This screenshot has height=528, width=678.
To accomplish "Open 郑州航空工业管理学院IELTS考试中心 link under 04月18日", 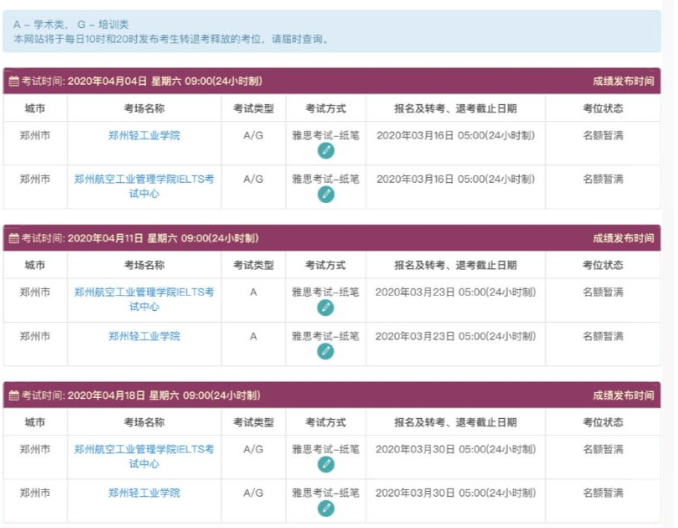I will tap(144, 456).
